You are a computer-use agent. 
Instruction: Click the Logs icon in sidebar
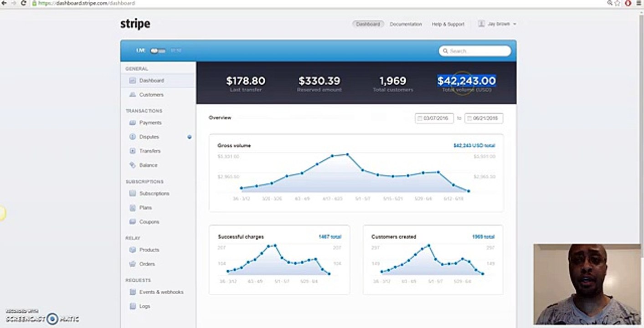pyautogui.click(x=132, y=306)
